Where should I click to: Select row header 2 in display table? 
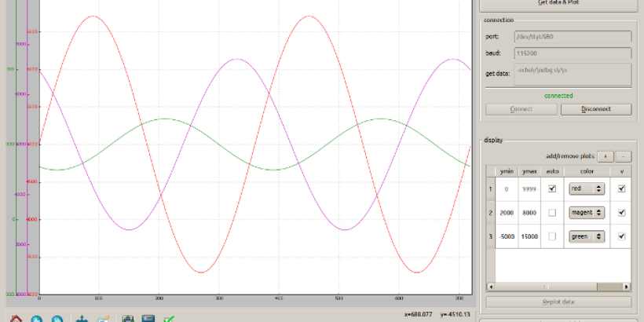(x=490, y=213)
